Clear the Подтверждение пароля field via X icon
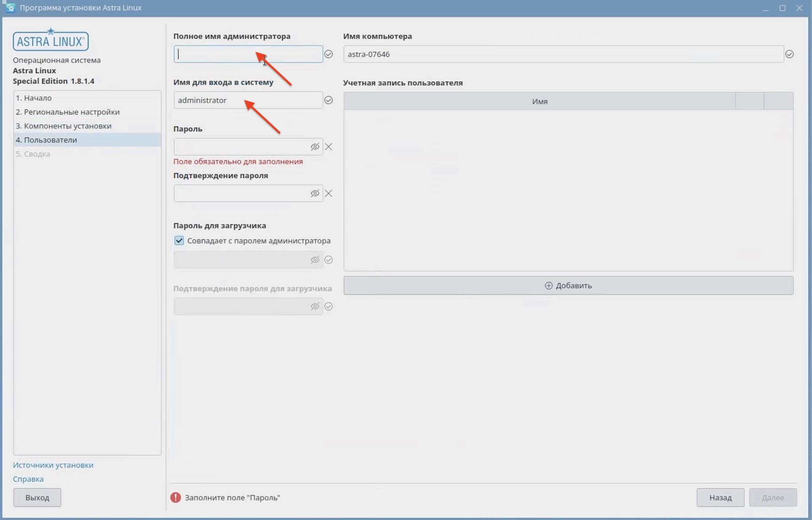Screen dimensions: 812x520 tap(328, 193)
